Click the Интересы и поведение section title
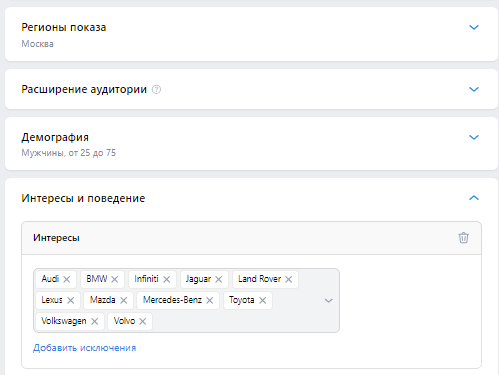Viewport: 499px width, 375px height. (83, 198)
